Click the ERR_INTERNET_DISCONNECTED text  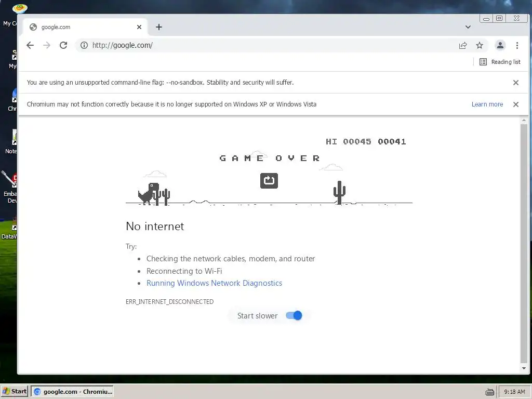[170, 302]
